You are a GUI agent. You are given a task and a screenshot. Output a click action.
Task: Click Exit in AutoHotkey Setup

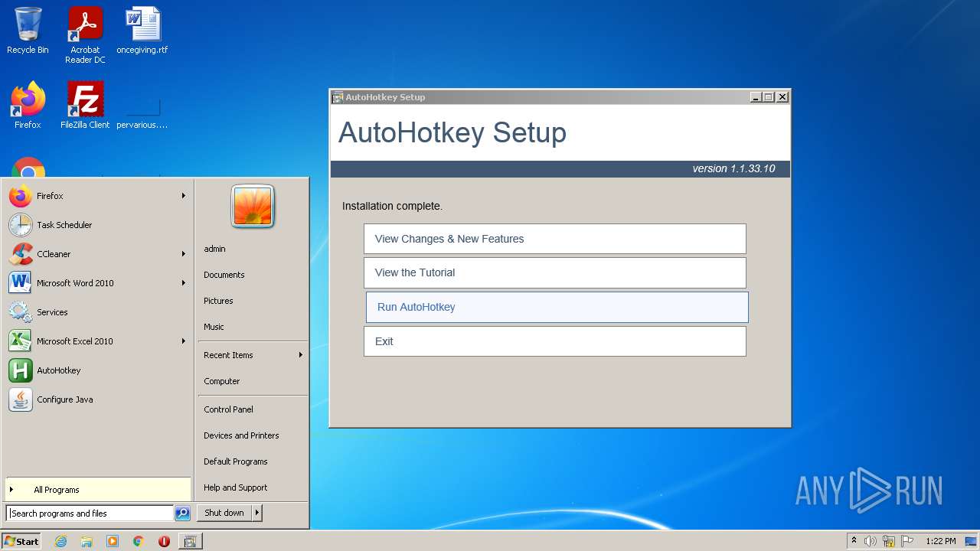(x=555, y=341)
